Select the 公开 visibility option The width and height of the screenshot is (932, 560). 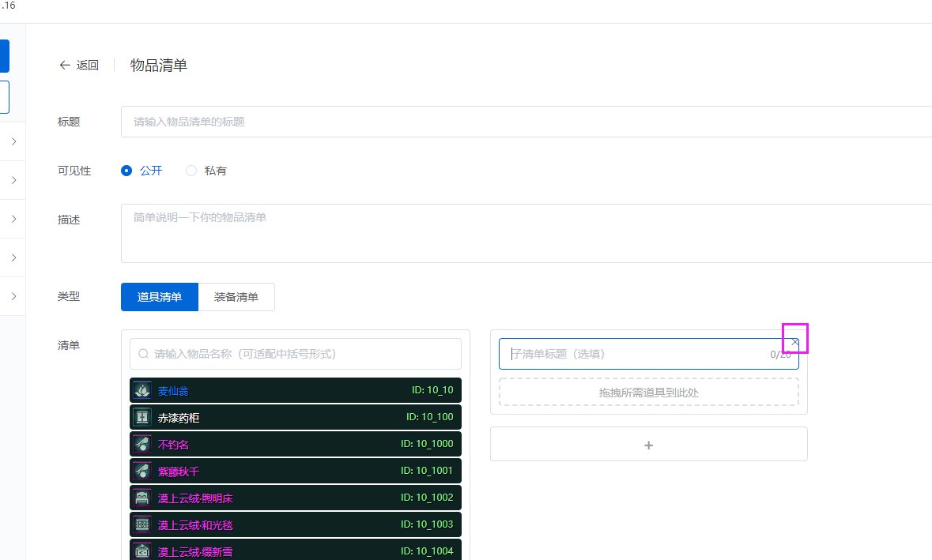(x=126, y=170)
